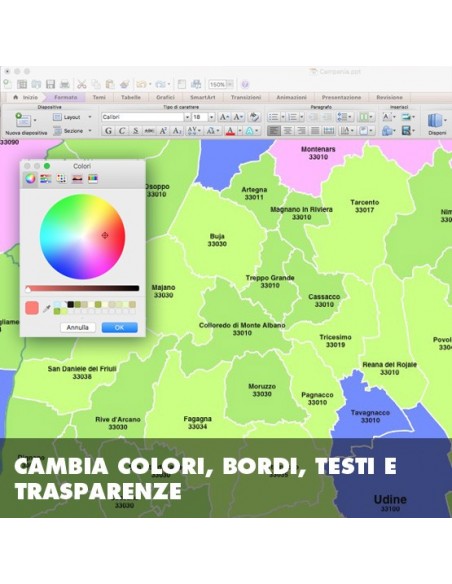The width and height of the screenshot is (452, 584).
Task: Toggle strikethrough ABC formatting
Action: pos(149,131)
